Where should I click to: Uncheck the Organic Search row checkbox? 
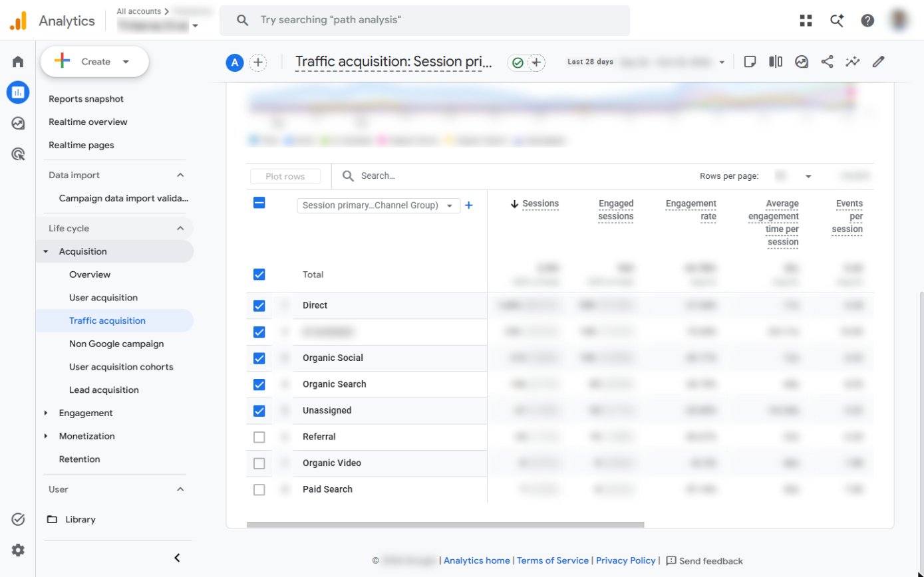tap(259, 384)
